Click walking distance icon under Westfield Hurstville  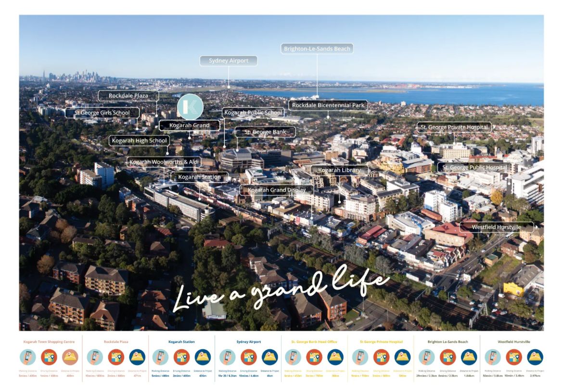[x=492, y=357]
